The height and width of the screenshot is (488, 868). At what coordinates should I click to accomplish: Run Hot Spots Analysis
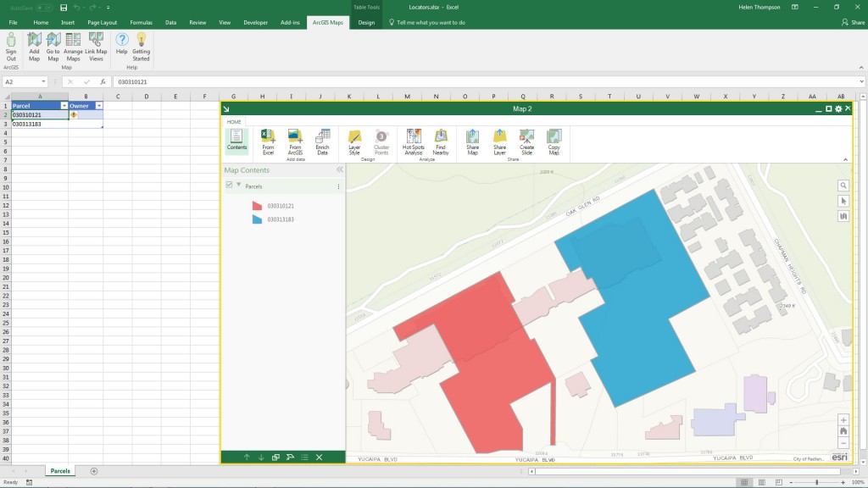click(x=414, y=142)
